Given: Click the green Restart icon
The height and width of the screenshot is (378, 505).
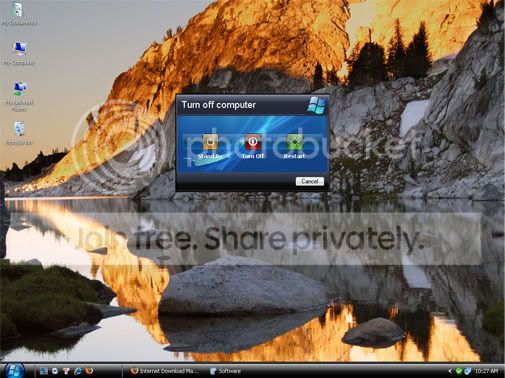Looking at the screenshot, I should point(294,142).
